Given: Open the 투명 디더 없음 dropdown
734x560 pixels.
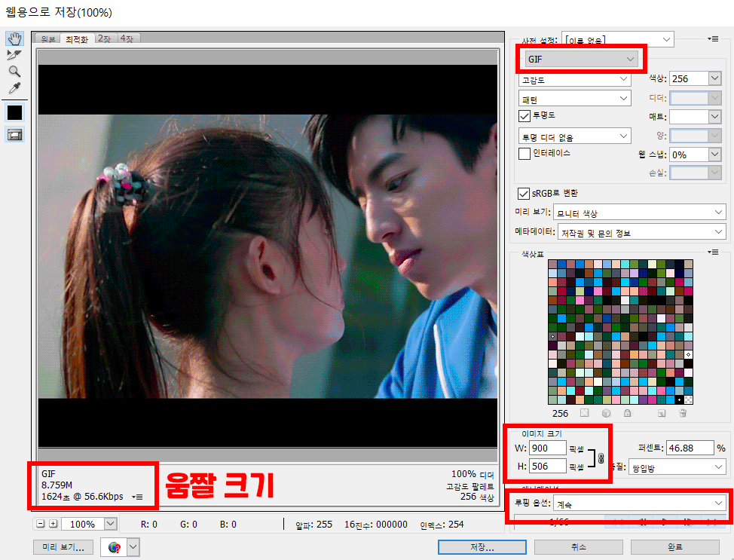Looking at the screenshot, I should 575,136.
